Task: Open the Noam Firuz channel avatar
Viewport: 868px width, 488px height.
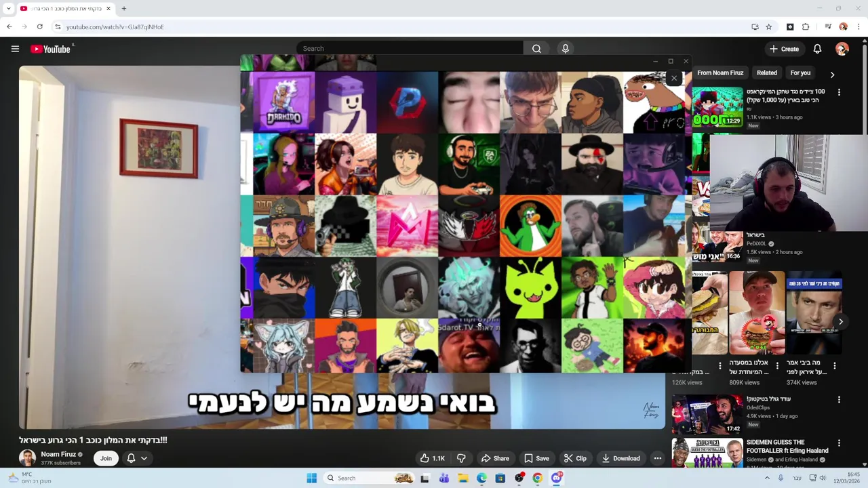Action: [27, 458]
